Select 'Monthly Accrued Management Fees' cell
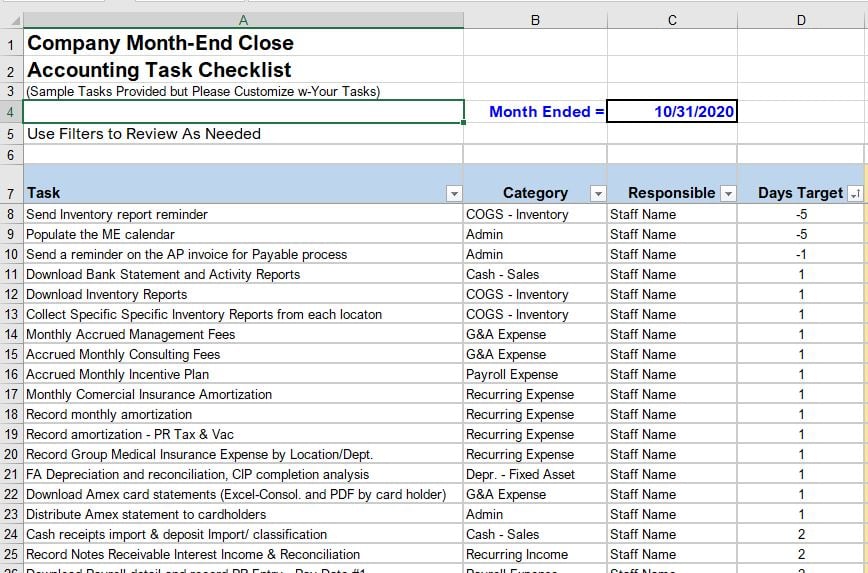The width and height of the screenshot is (868, 573). (x=243, y=334)
